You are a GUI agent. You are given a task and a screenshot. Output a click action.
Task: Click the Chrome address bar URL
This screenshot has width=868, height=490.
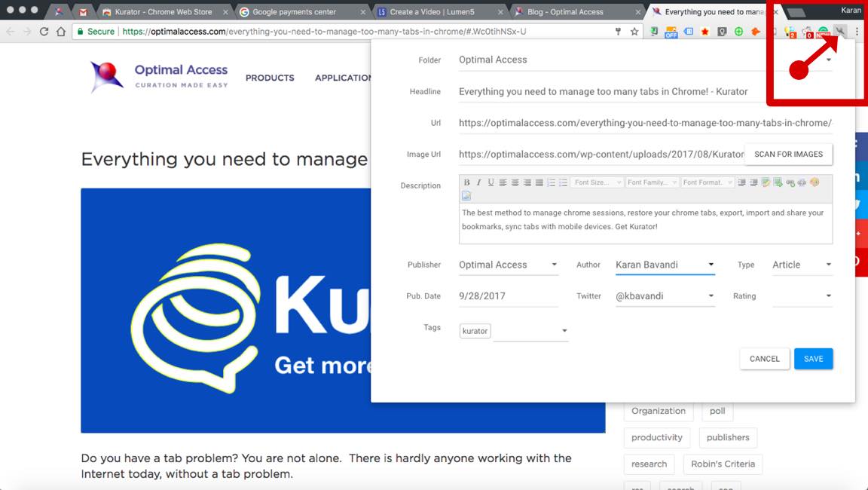point(324,32)
